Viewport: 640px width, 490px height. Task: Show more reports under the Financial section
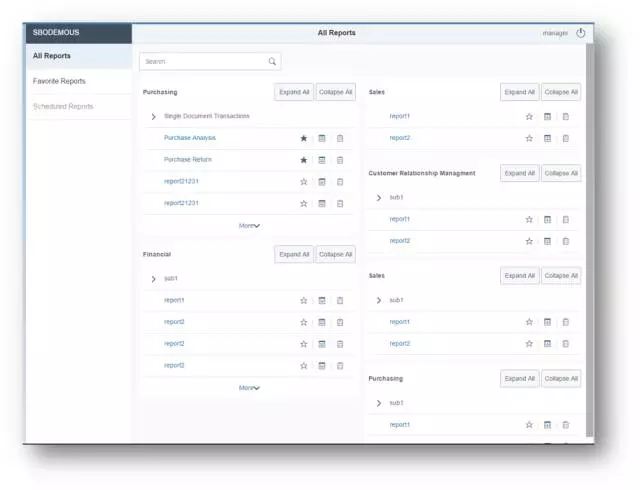tap(249, 388)
